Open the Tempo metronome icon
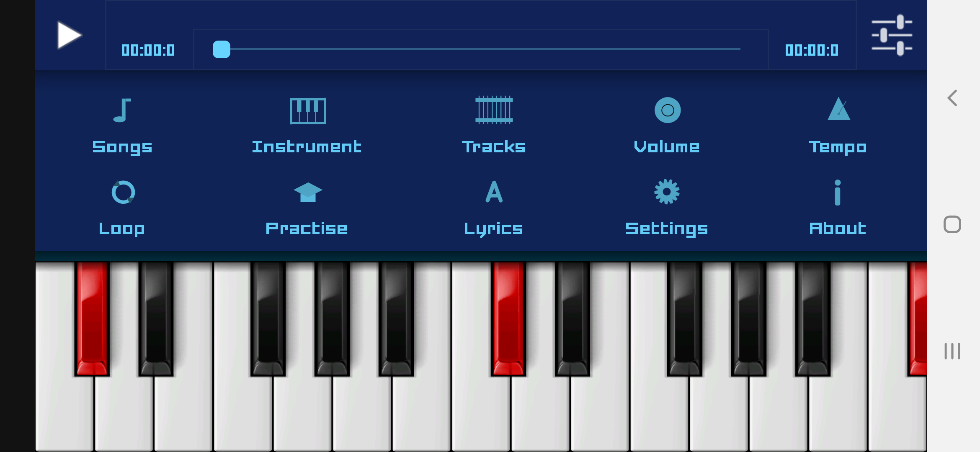980x452 pixels. click(x=839, y=109)
